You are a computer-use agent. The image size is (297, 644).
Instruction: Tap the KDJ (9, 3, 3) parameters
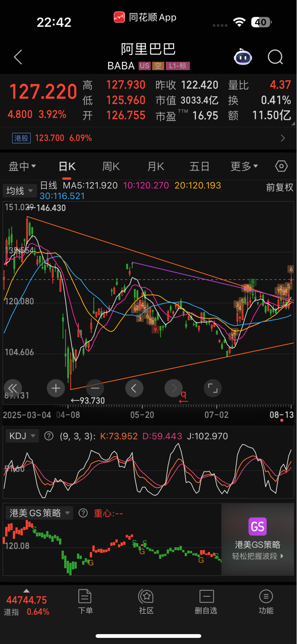click(x=78, y=436)
